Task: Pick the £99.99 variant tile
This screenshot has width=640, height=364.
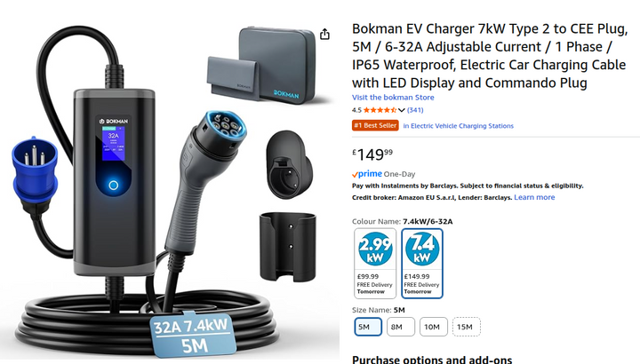Action: tap(375, 264)
